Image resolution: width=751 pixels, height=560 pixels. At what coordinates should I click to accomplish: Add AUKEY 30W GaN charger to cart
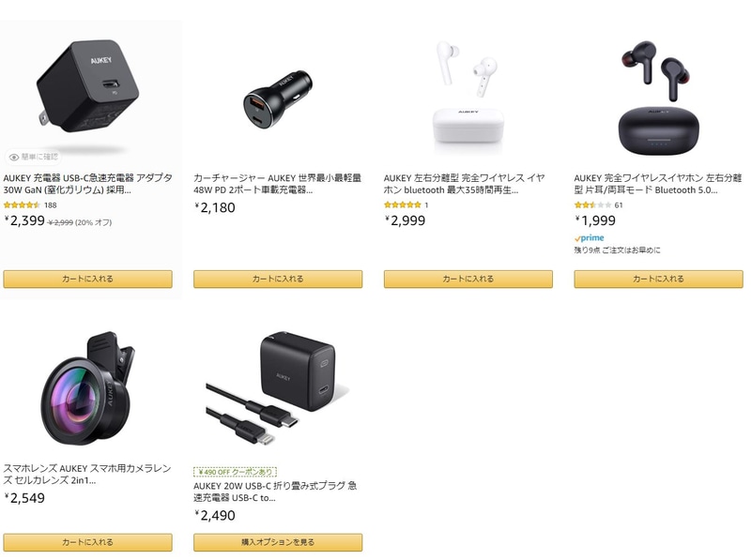(87, 279)
